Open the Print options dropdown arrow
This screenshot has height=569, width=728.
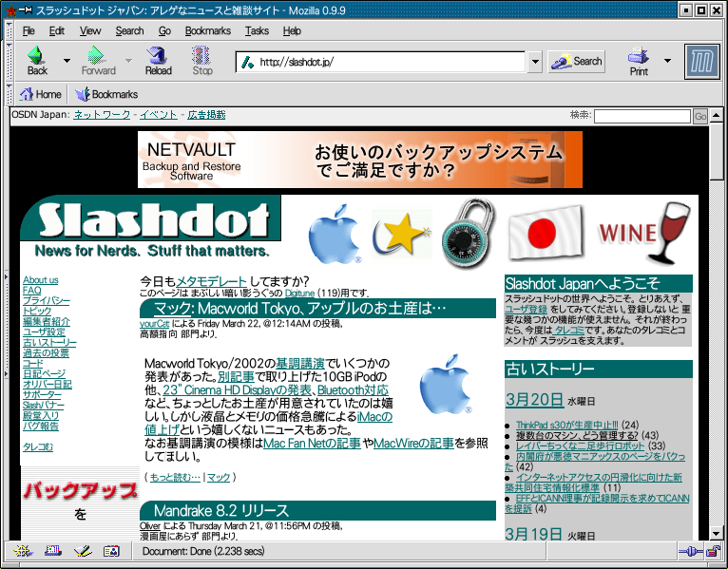click(x=667, y=61)
